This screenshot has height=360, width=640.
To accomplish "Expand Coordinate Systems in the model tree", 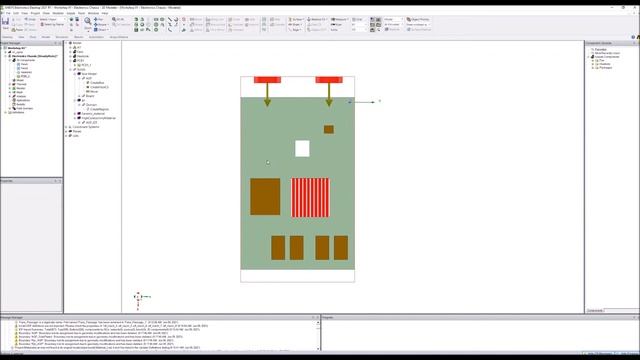I will click(x=66, y=127).
